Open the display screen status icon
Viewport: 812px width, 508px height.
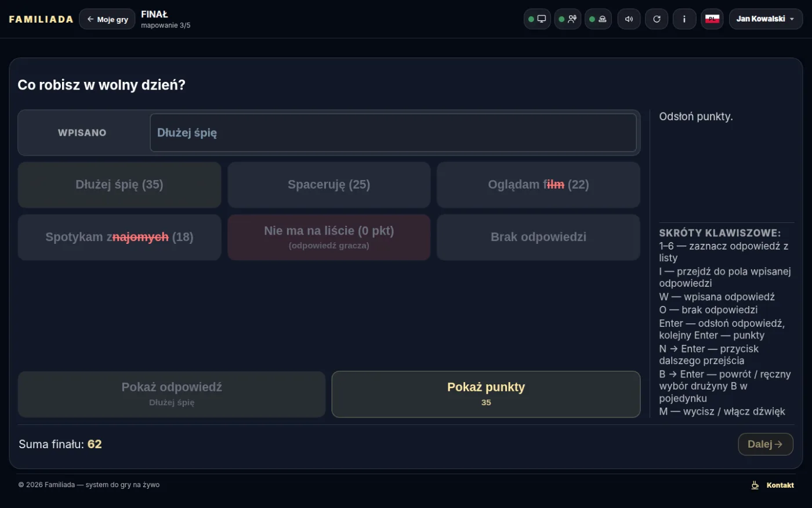click(537, 19)
